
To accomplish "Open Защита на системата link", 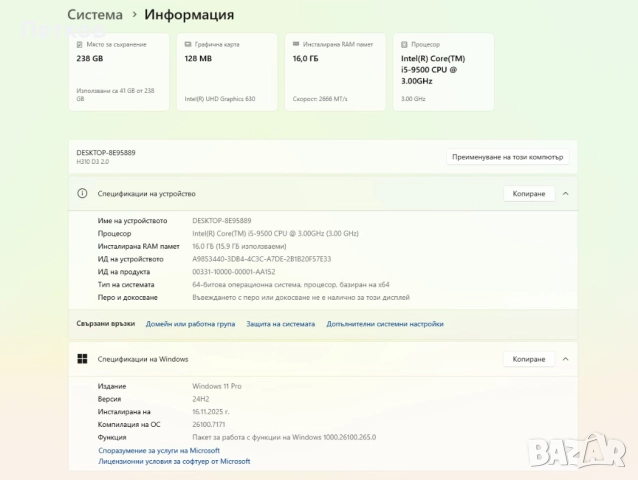I will [280, 324].
